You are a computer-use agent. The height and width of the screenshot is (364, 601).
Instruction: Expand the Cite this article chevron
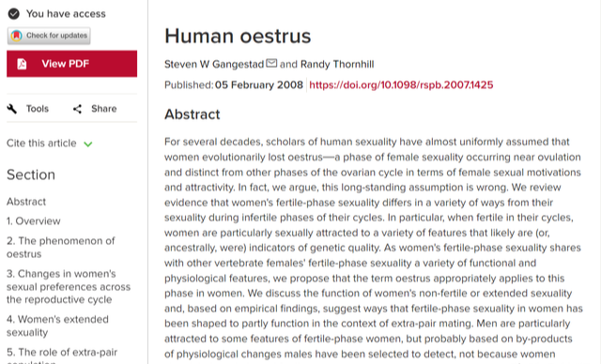click(88, 144)
